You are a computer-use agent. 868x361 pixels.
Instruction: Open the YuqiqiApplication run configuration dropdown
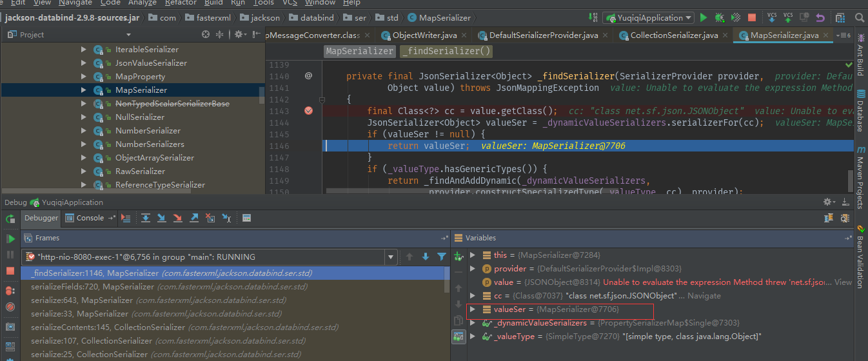[x=649, y=18]
